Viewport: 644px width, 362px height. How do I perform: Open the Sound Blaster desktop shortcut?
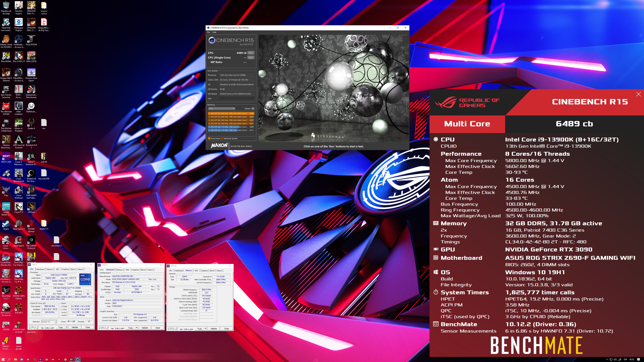coord(6,209)
